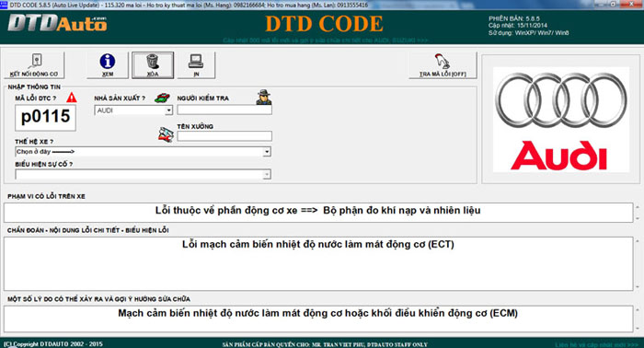Click the DTC code field showing p0115
This screenshot has width=644, height=348.
(x=46, y=118)
